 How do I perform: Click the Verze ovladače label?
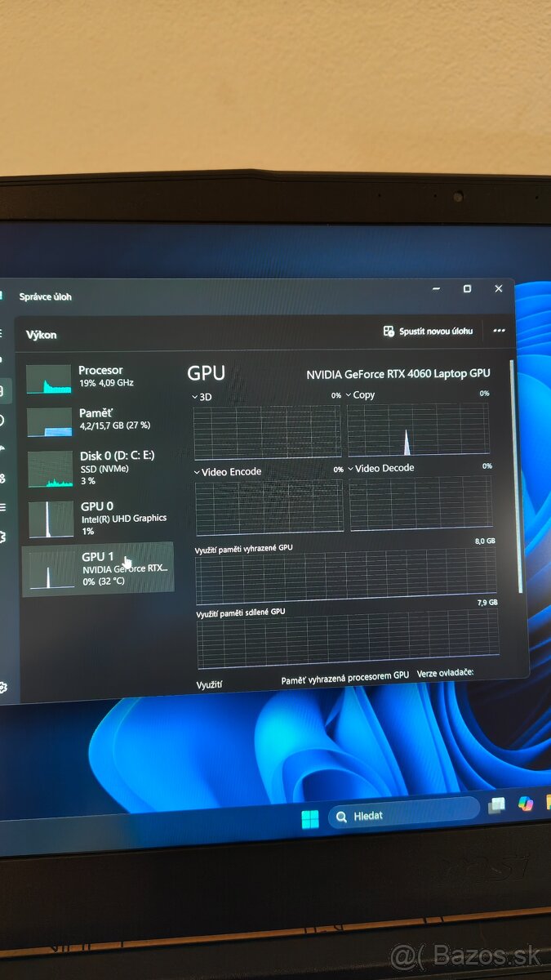point(446,673)
